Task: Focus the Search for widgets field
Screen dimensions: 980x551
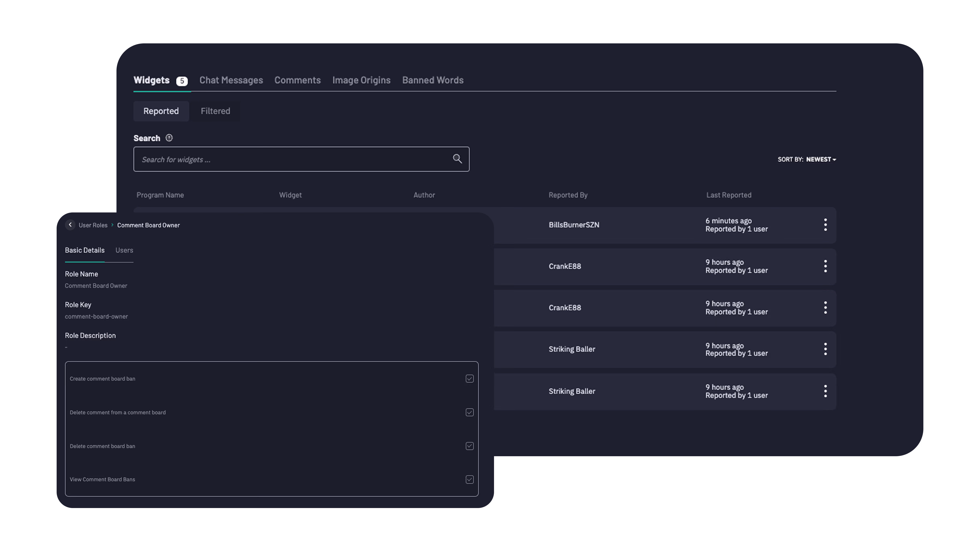Action: pyautogui.click(x=301, y=159)
